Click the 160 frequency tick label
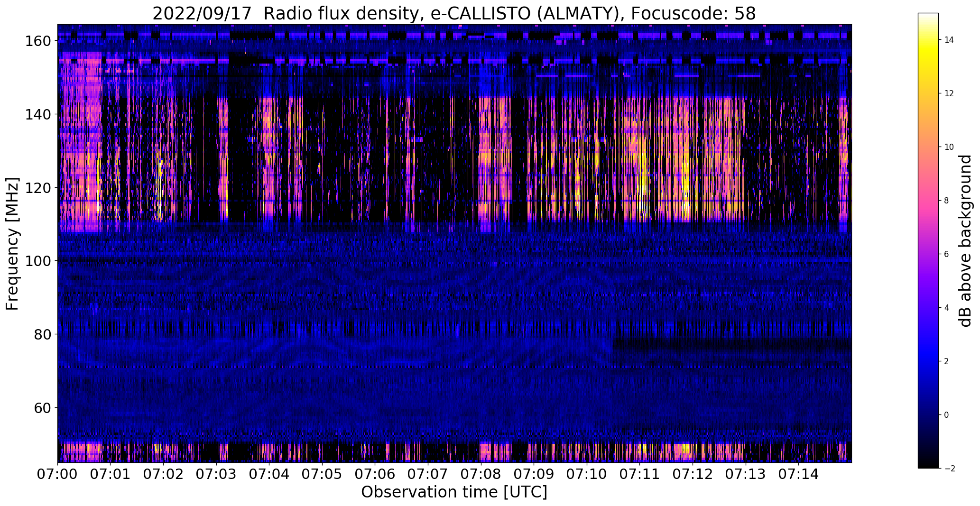Image resolution: width=980 pixels, height=506 pixels. pos(37,41)
